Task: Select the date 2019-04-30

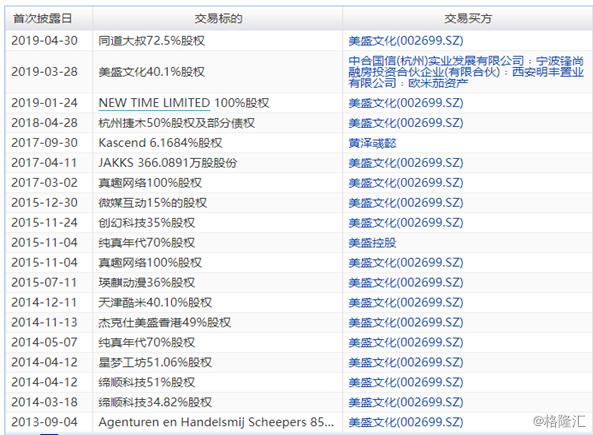Action: click(x=44, y=40)
